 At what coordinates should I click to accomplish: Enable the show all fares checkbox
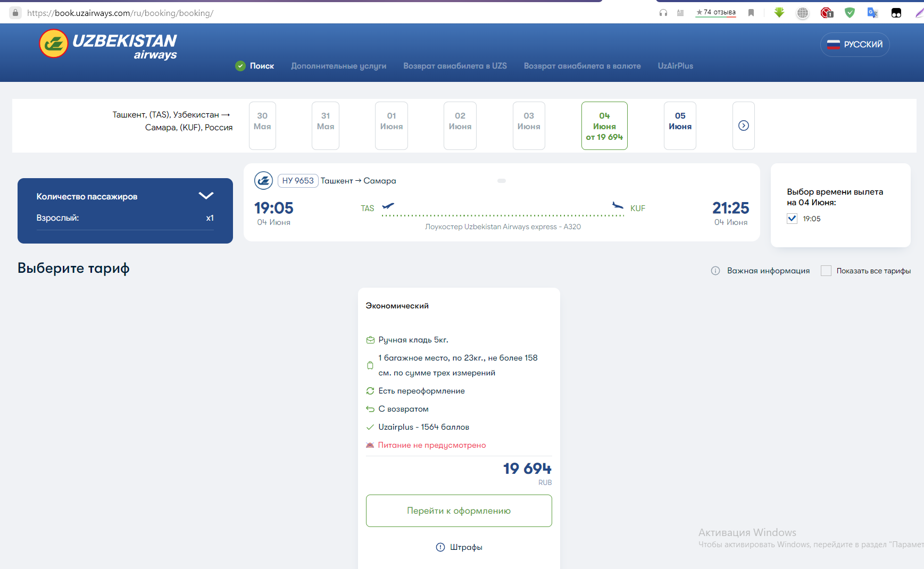click(x=826, y=271)
